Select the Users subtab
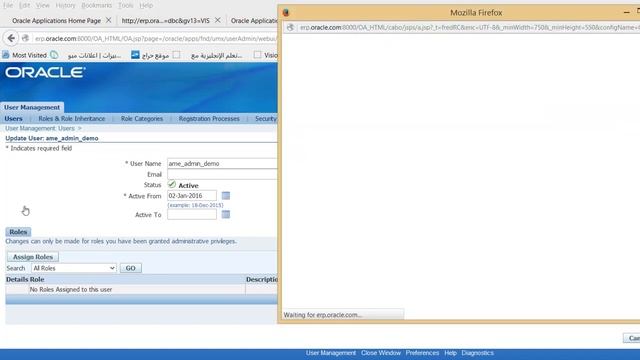The height and width of the screenshot is (360, 640). pos(13,118)
